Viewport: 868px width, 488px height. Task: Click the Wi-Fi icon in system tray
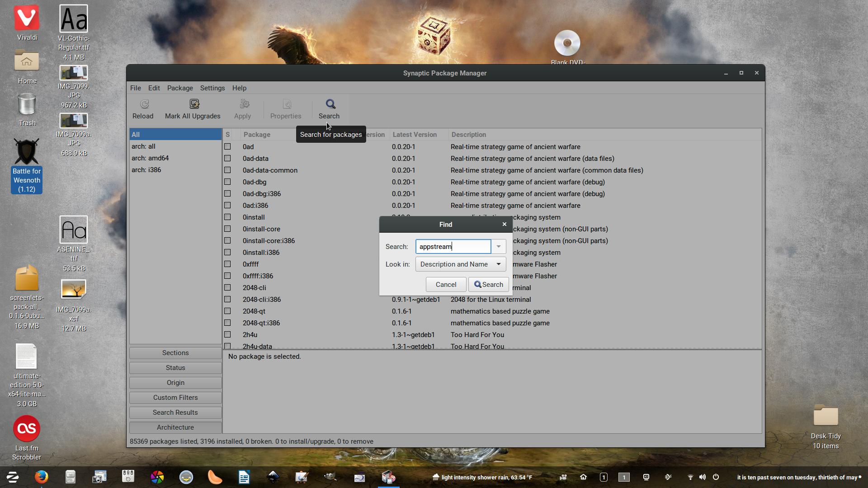690,477
